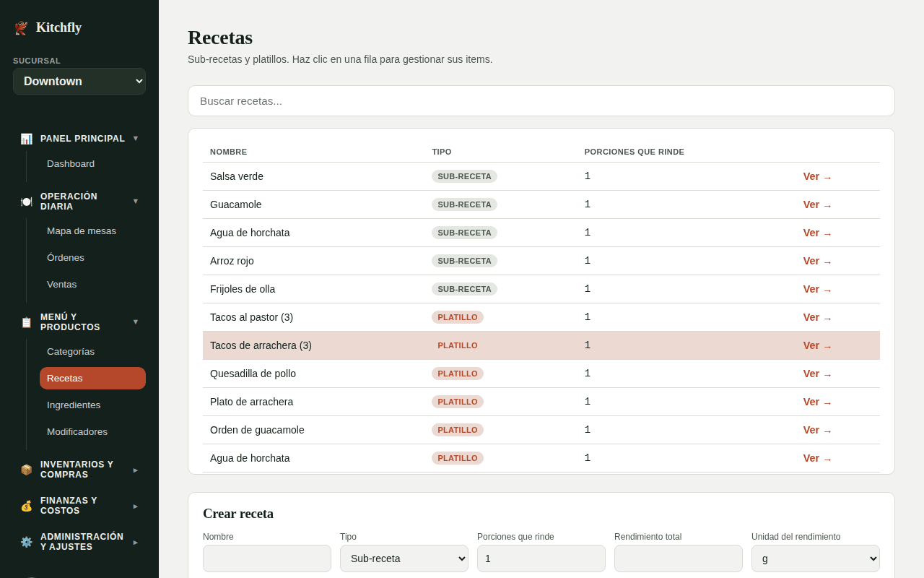Open the Unidad del rendimiento dropdown
The width and height of the screenshot is (924, 578).
coord(816,558)
